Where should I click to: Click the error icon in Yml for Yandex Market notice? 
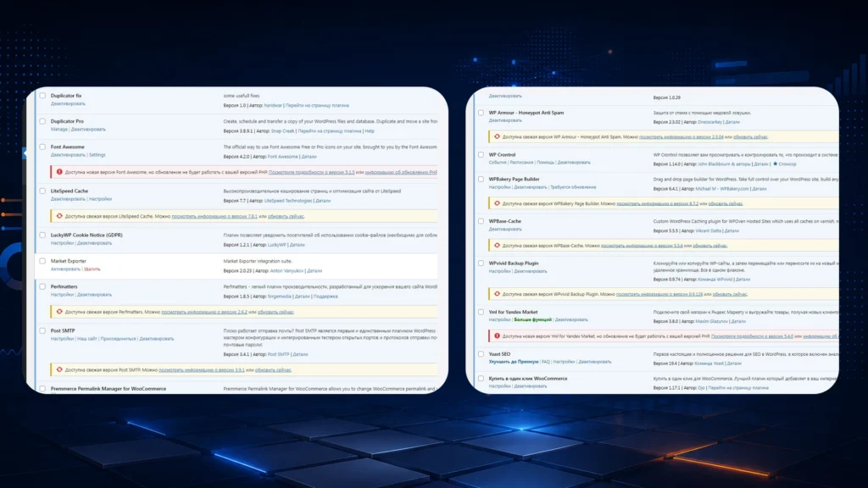pos(497,335)
